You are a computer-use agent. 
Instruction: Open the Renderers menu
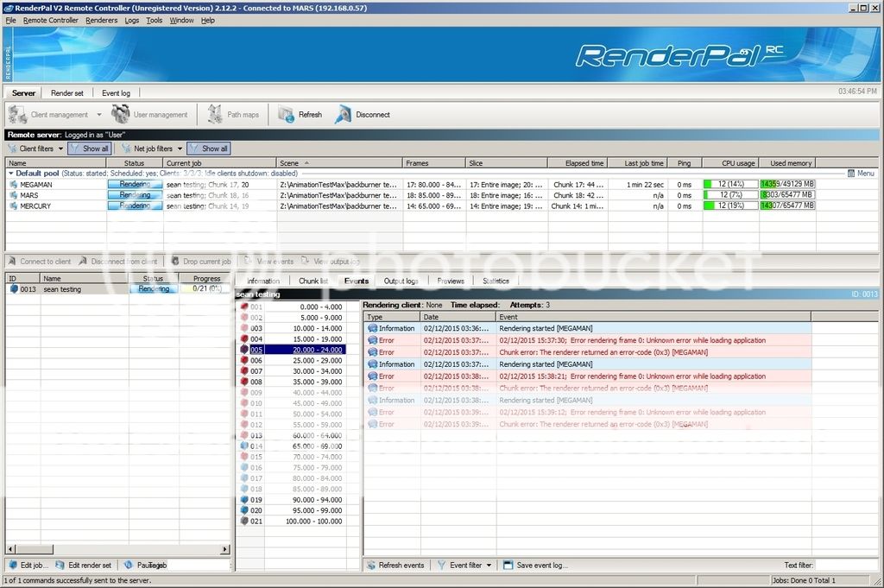point(102,21)
